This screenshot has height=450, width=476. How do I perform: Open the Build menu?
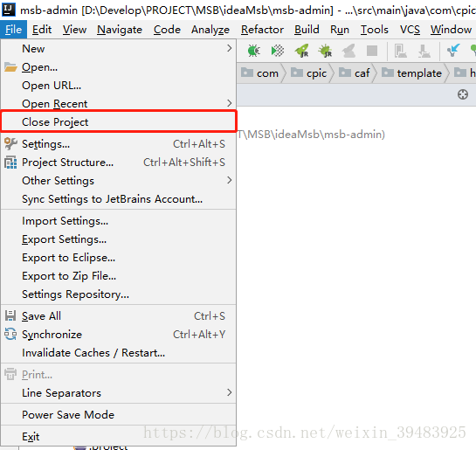(307, 30)
